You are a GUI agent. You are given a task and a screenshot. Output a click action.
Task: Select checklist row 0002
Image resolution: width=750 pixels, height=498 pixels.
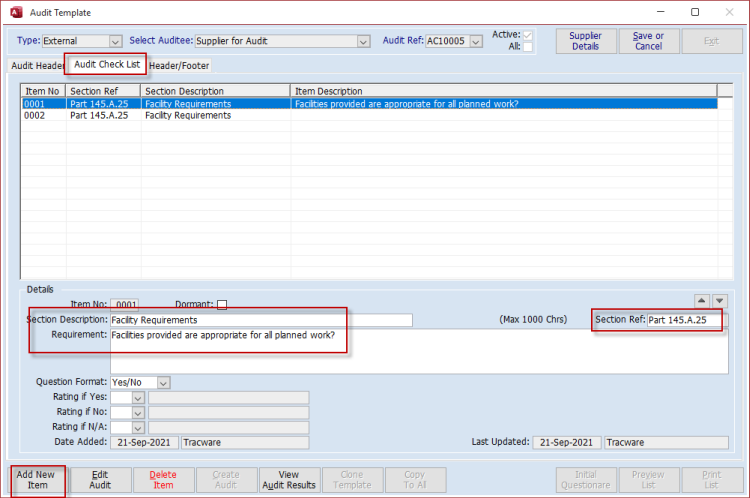[x=369, y=115]
